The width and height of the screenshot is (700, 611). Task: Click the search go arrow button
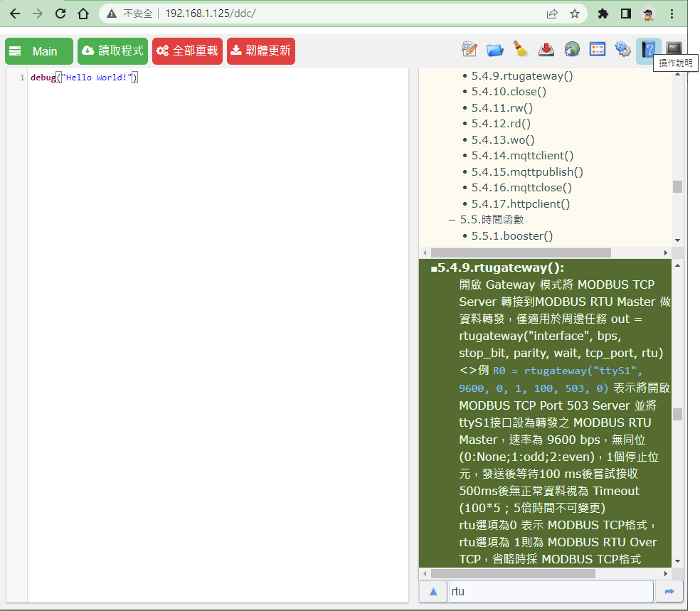(x=669, y=591)
